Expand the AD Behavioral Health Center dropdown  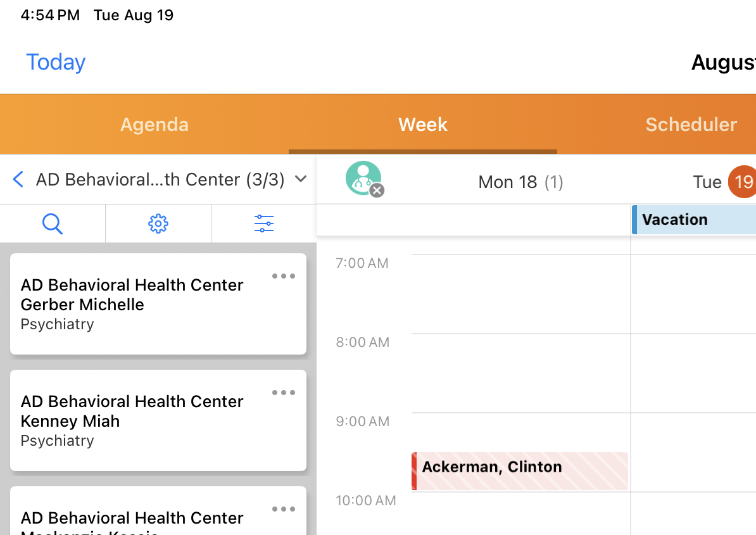[301, 179]
